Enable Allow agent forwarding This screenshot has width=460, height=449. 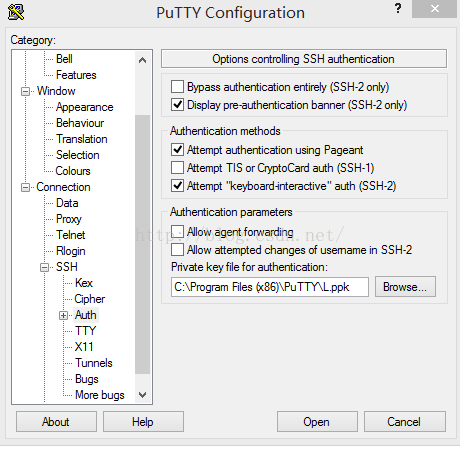177,232
